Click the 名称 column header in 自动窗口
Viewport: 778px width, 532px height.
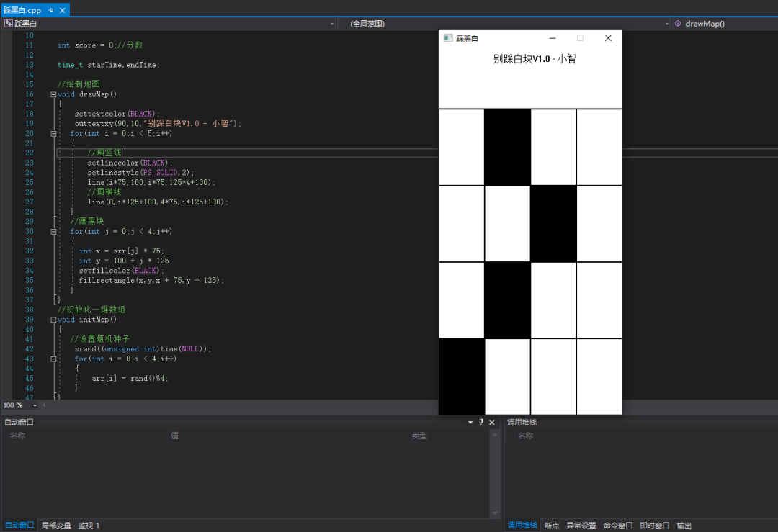[18, 436]
